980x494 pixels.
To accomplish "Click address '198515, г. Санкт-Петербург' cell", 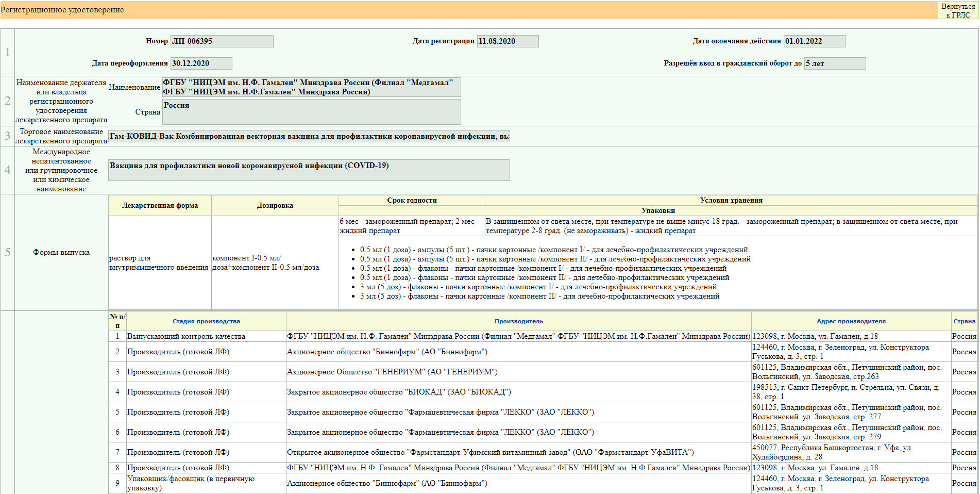I will [851, 392].
